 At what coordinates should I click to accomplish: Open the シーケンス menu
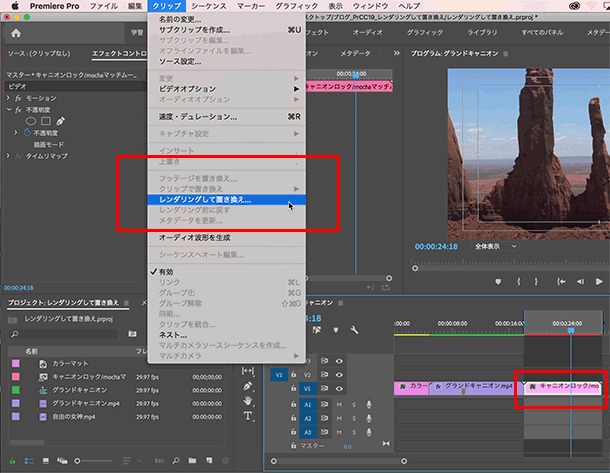point(209,6)
